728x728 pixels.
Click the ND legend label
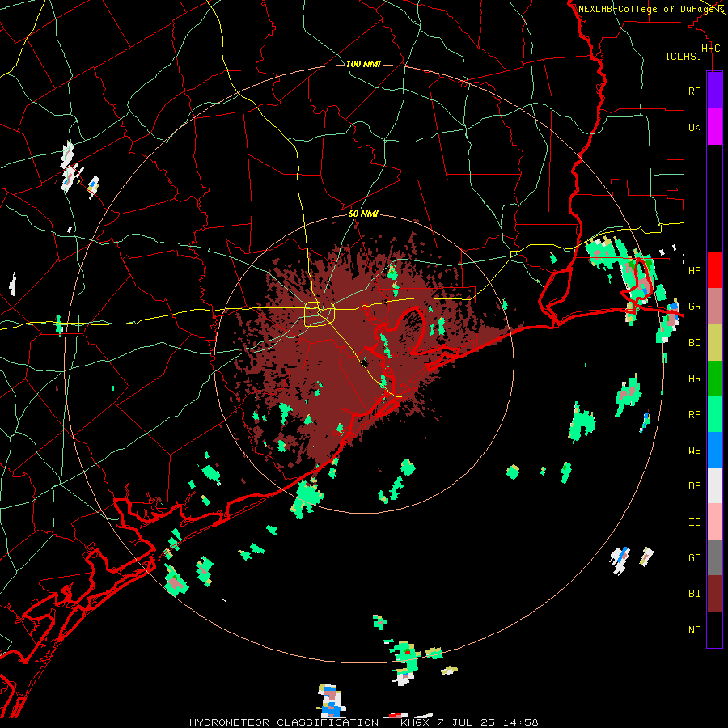[694, 630]
